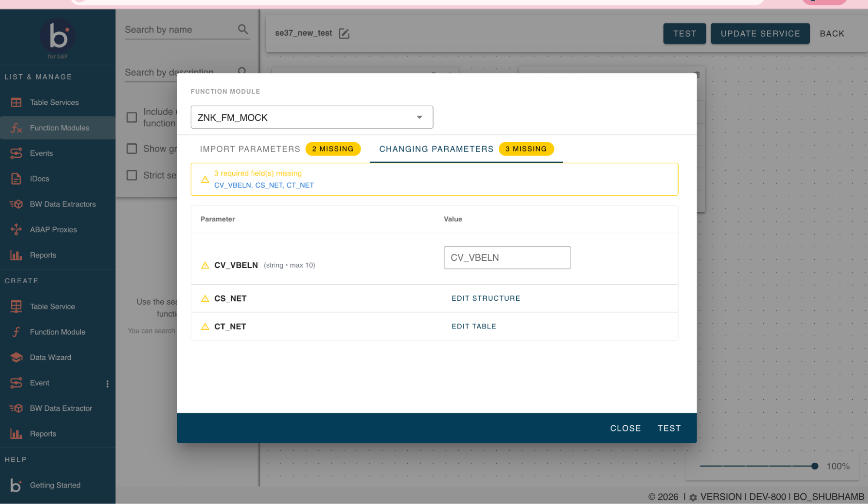Go Back from the service editor
The width and height of the screenshot is (868, 504).
pos(832,33)
